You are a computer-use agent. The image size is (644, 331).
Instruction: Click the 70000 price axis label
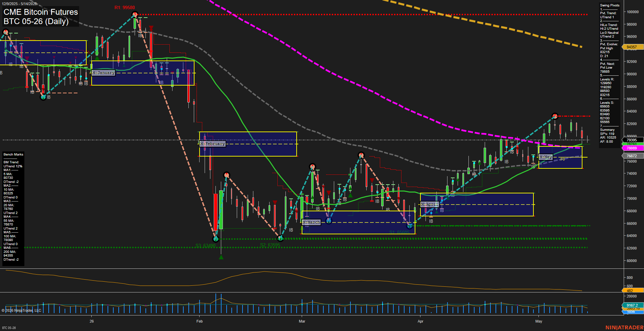click(632, 198)
